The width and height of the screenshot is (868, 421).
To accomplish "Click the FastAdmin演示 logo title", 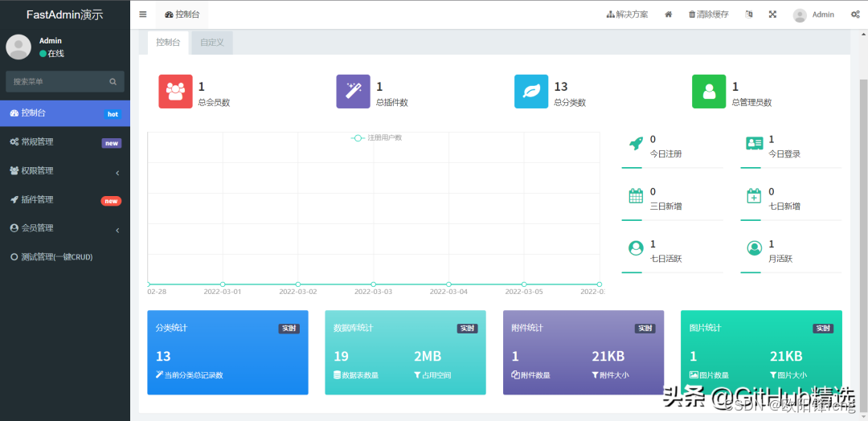I will [x=65, y=15].
